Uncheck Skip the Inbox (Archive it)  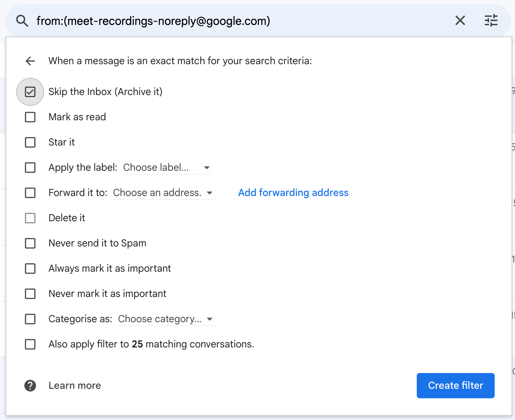[30, 92]
